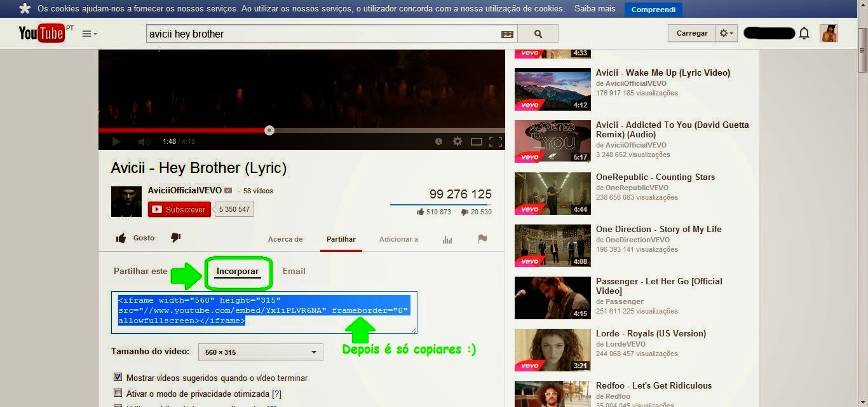
Task: Play the video with the play button
Action: click(x=116, y=141)
